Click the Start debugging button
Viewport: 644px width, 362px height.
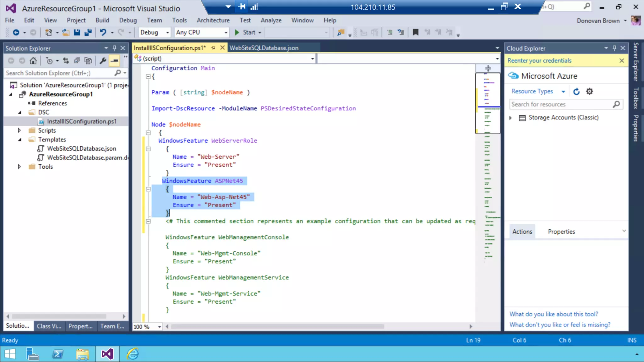[x=245, y=32]
